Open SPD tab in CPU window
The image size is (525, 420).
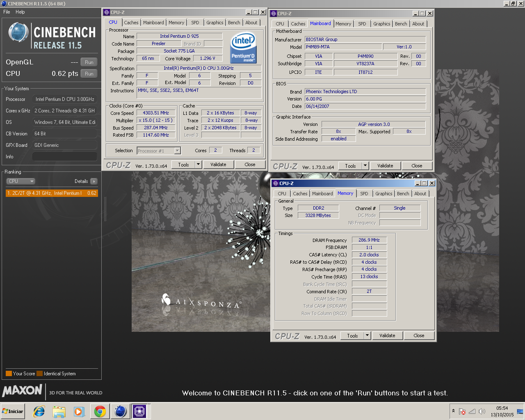point(195,23)
